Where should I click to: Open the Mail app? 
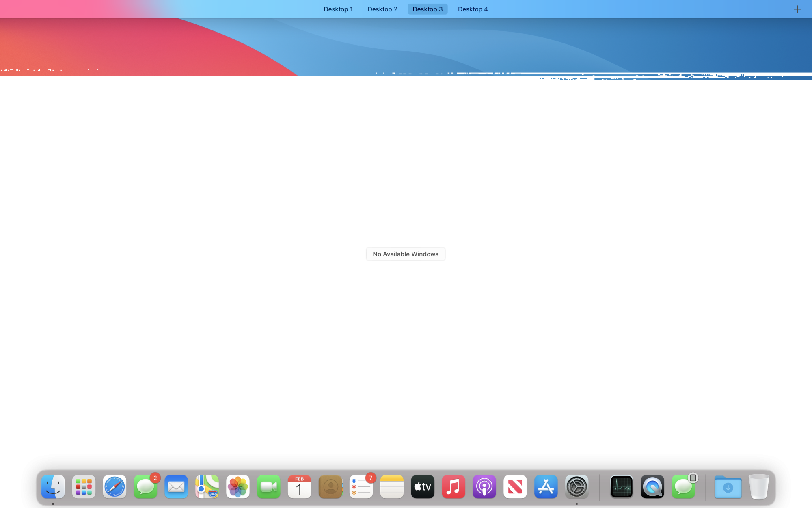(x=176, y=486)
